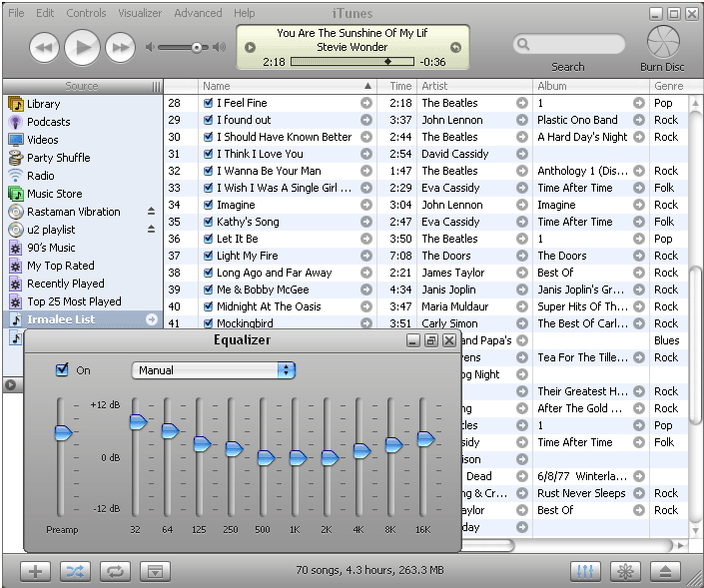
Task: Open the Edit menu
Action: pos(45,13)
